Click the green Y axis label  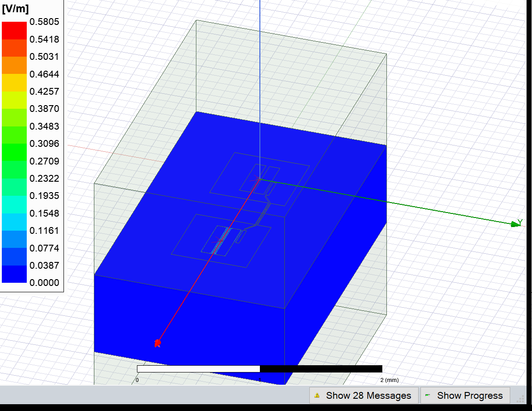520,222
